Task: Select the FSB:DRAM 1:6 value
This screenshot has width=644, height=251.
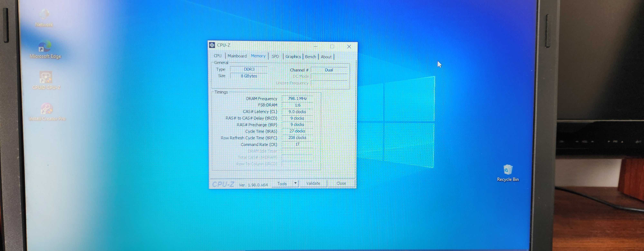Action: [x=297, y=105]
